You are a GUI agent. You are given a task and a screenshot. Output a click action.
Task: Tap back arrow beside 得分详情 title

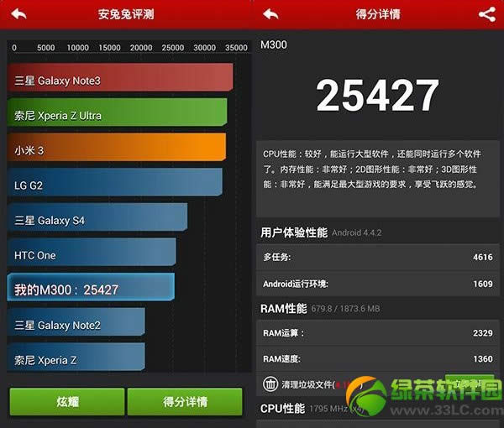(x=271, y=14)
